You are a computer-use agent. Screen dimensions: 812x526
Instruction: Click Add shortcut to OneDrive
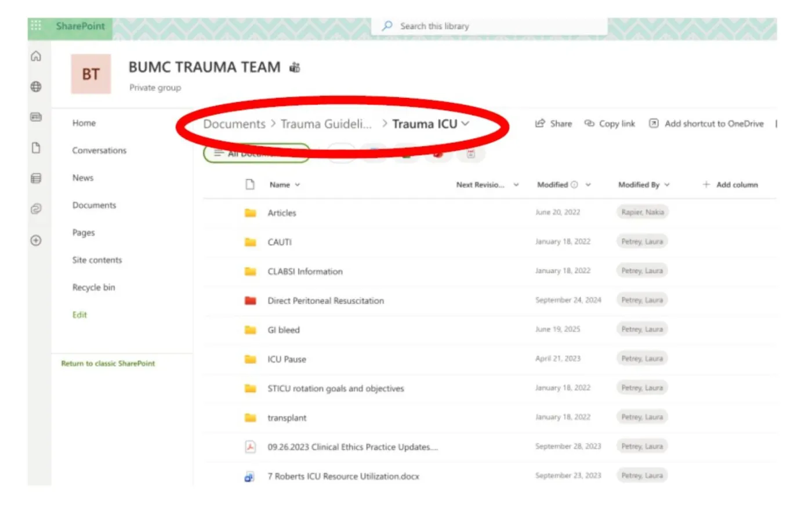tap(706, 124)
